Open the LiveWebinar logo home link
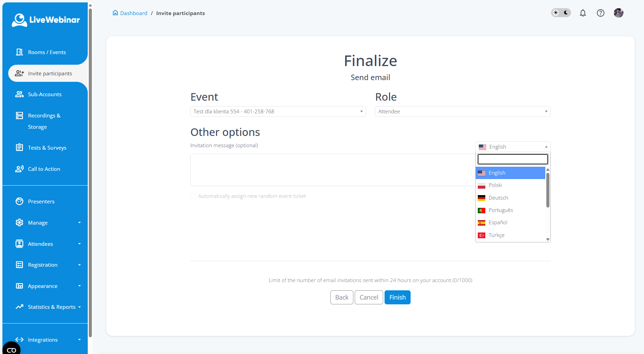Screen dimensions: 644x354 [46, 20]
